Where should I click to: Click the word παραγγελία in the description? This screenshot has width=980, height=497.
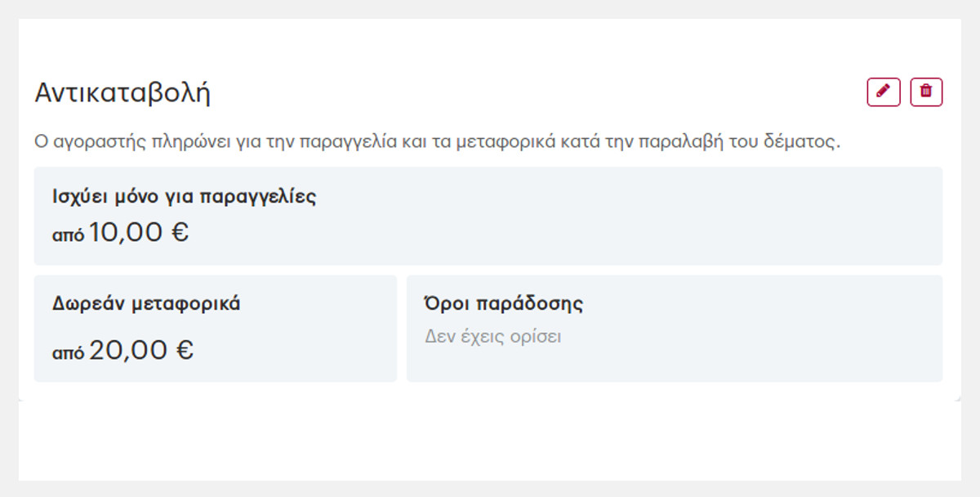click(342, 142)
